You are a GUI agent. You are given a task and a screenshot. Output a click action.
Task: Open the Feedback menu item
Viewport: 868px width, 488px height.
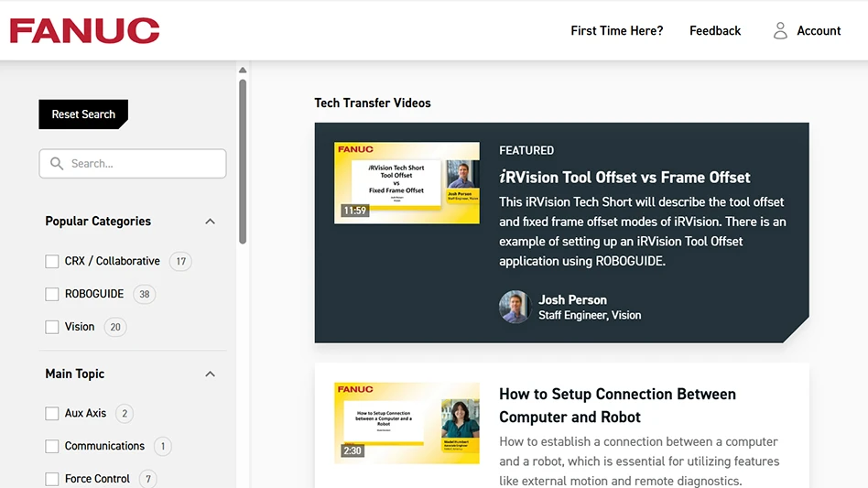pos(714,30)
